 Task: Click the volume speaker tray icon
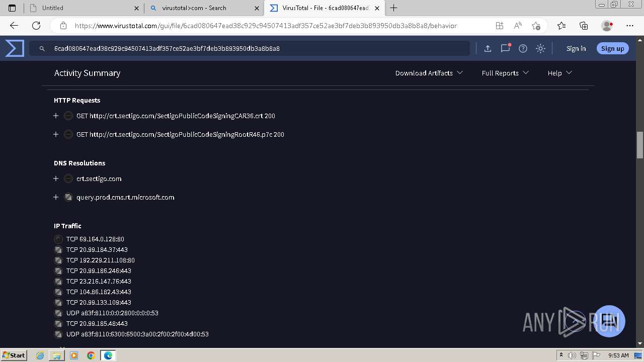pos(572,355)
